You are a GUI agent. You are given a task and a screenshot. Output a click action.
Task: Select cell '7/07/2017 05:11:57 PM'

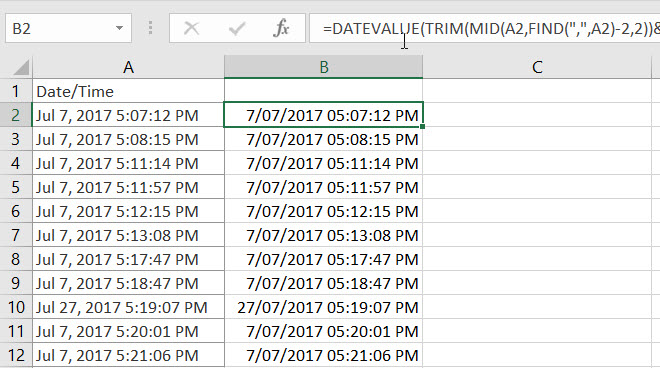(323, 187)
